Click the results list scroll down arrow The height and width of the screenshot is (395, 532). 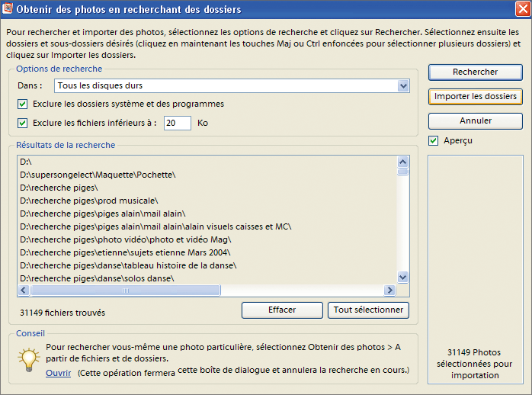click(403, 278)
